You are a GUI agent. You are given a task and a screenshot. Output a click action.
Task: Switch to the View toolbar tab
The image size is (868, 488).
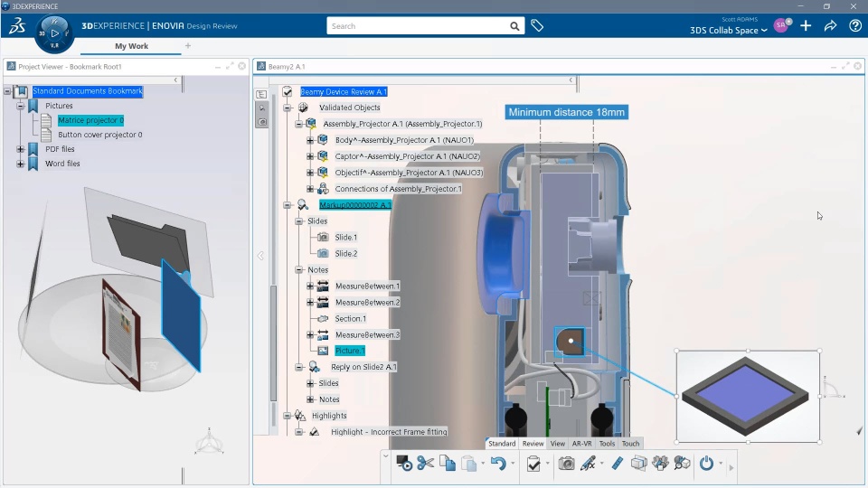(558, 444)
